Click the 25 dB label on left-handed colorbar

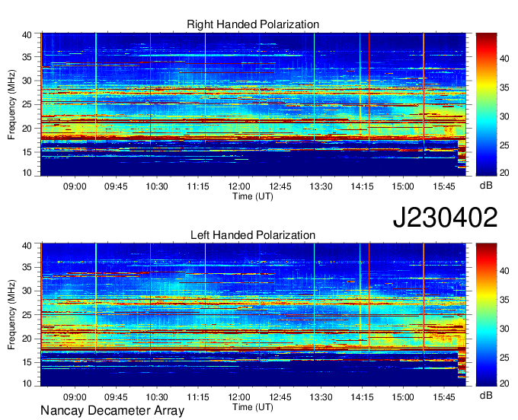504,358
